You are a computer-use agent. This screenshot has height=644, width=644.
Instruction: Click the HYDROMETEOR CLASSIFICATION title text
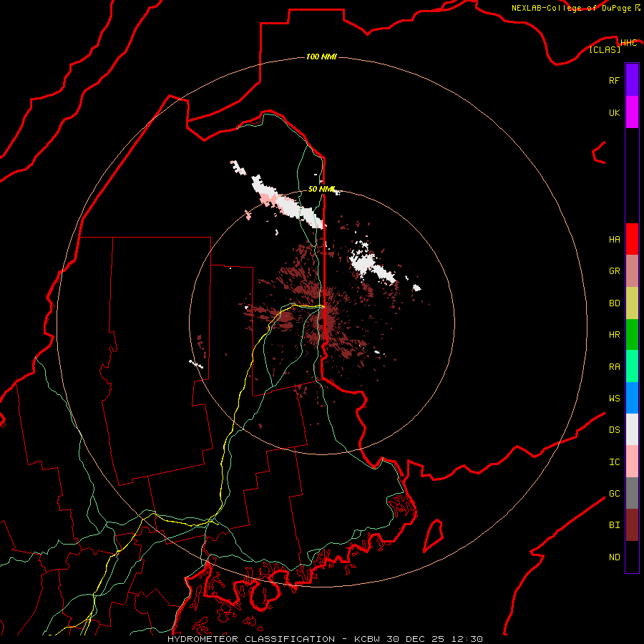tap(251, 639)
